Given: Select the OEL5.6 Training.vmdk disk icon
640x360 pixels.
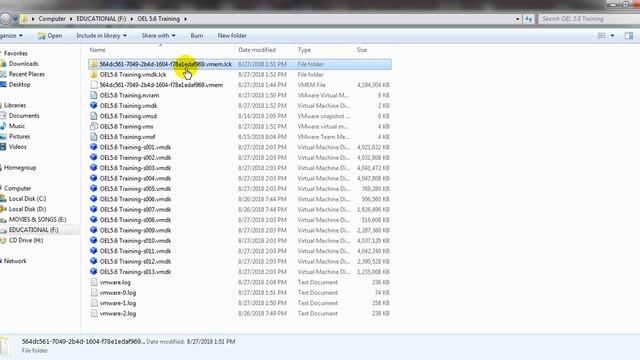Looking at the screenshot, I should [94, 105].
